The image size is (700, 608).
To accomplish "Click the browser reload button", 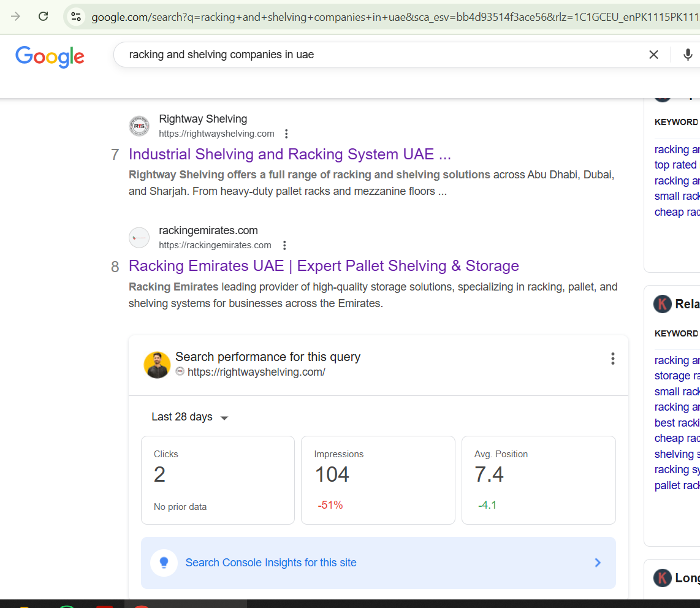I will (43, 17).
